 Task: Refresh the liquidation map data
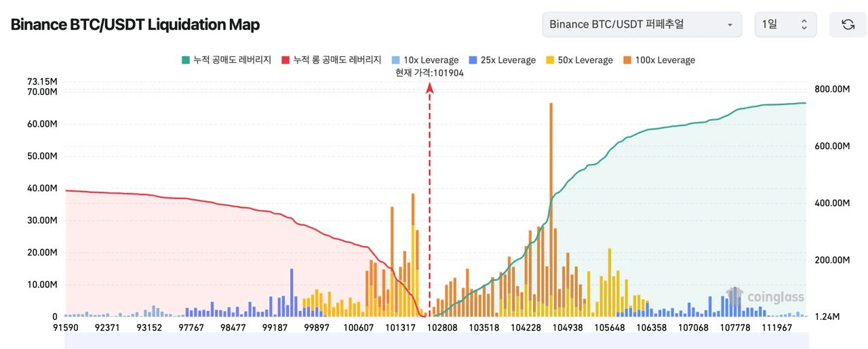tap(848, 24)
